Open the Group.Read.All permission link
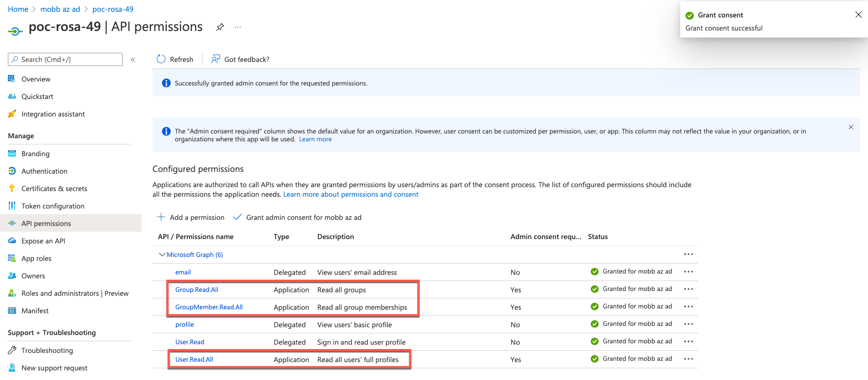868x380 pixels. [196, 290]
